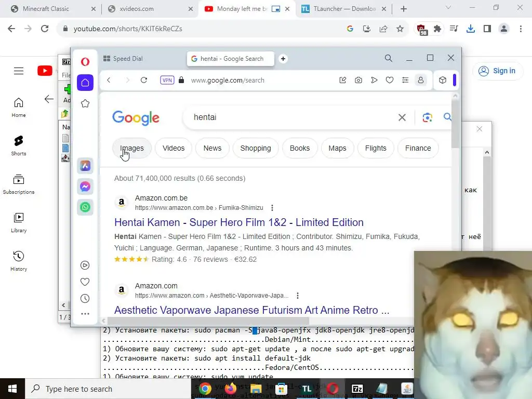Image resolution: width=532 pixels, height=399 pixels.
Task: Reload the Opera page
Action: [x=144, y=80]
